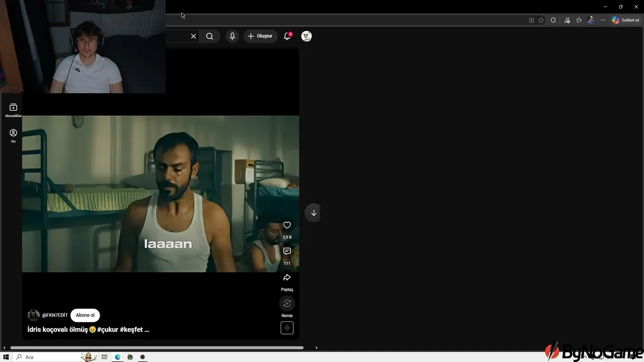
Task: Start voice search with the microphone icon
Action: [x=232, y=36]
